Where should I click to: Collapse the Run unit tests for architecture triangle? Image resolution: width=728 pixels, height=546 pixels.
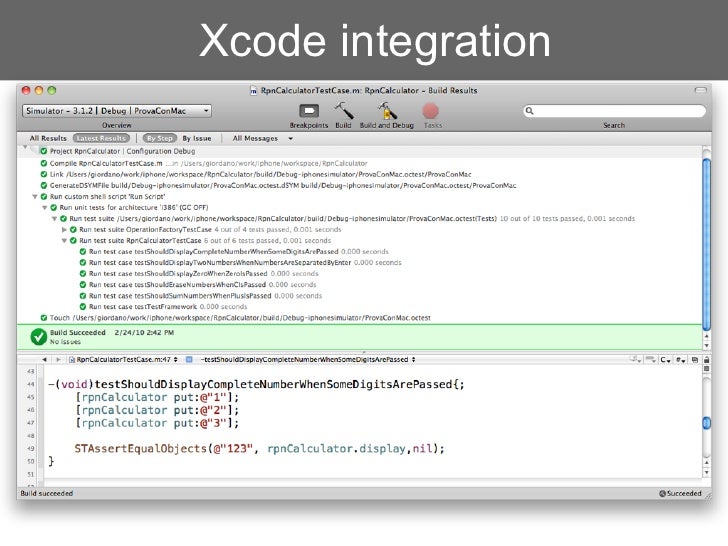tap(45, 208)
